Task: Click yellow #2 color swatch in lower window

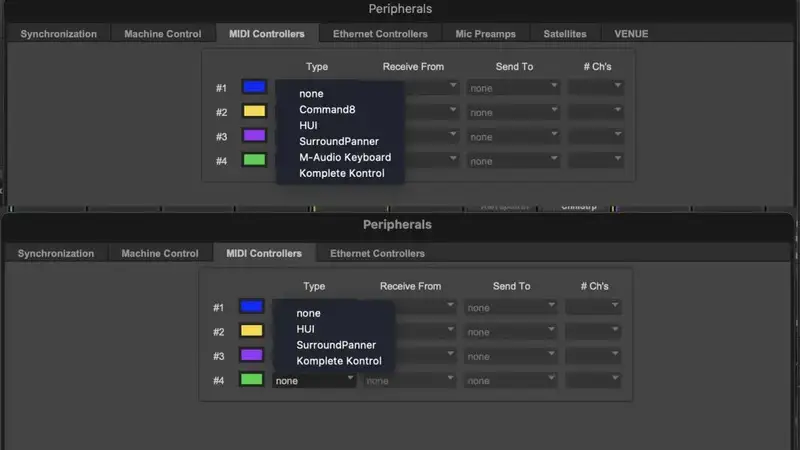Action: tap(252, 331)
